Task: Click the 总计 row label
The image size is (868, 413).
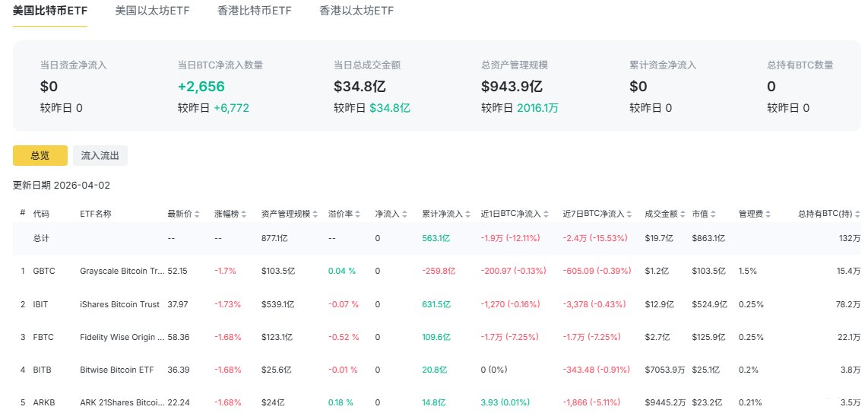Action: (41, 238)
